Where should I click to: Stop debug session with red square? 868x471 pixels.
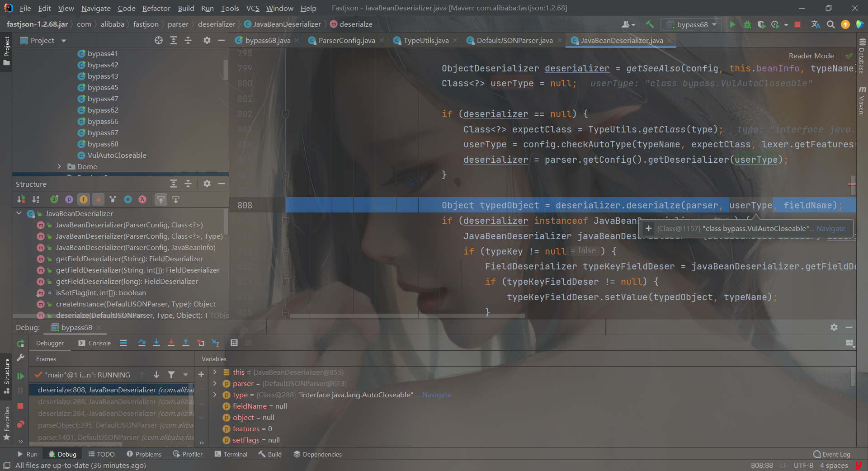20,406
